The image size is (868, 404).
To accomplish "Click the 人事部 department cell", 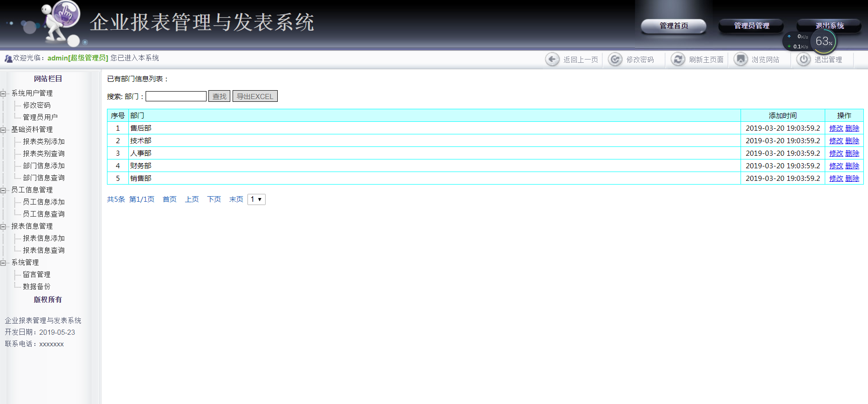I will pos(434,153).
